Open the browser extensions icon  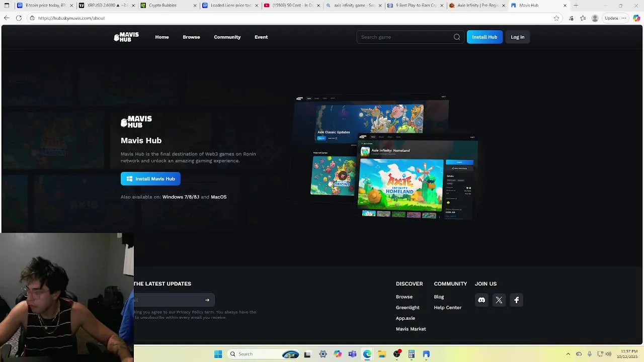click(571, 18)
